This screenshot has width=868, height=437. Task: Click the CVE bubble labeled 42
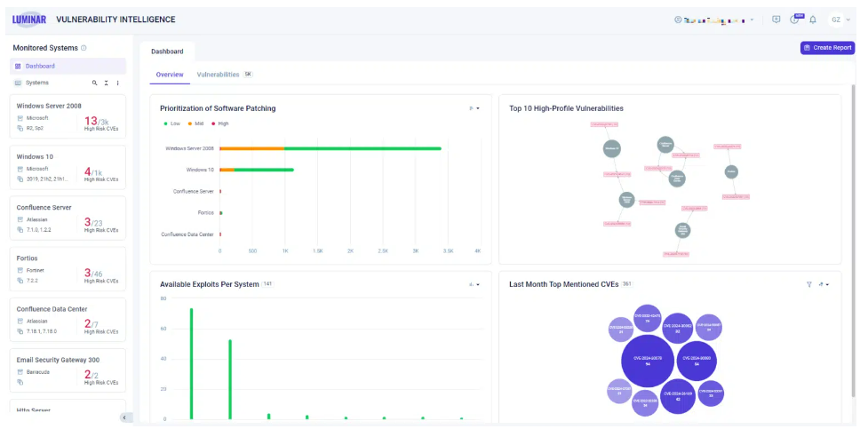coord(678,396)
